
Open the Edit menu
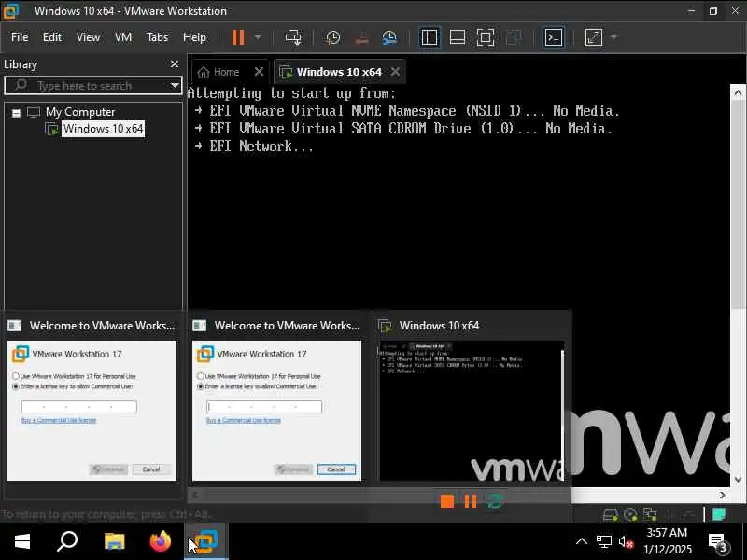(x=52, y=37)
